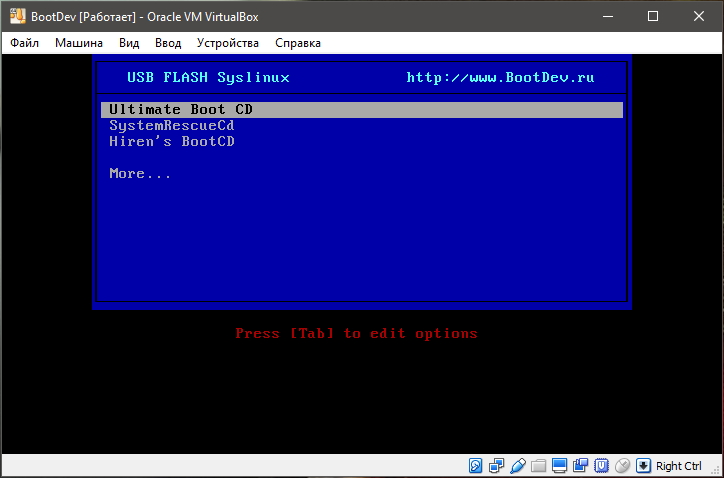Maximize the VirtualBox window
This screenshot has height=478, width=724.
click(653, 17)
